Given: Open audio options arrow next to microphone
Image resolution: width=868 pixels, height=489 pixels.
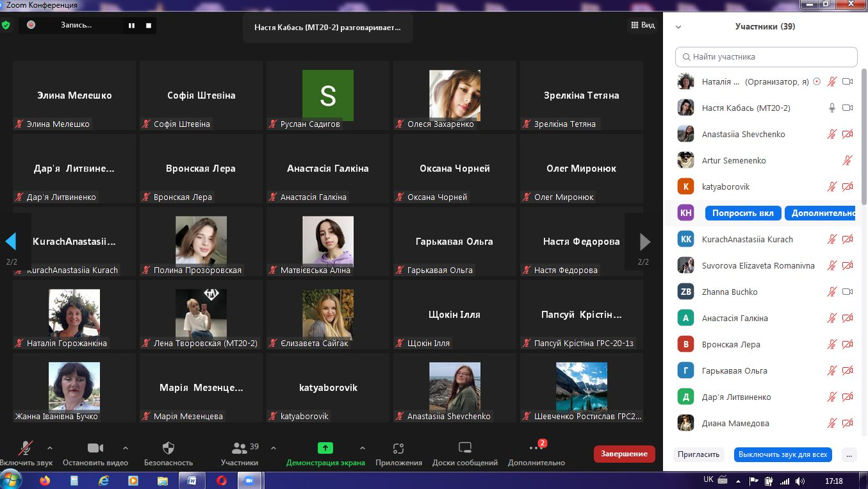Looking at the screenshot, I should (50, 448).
